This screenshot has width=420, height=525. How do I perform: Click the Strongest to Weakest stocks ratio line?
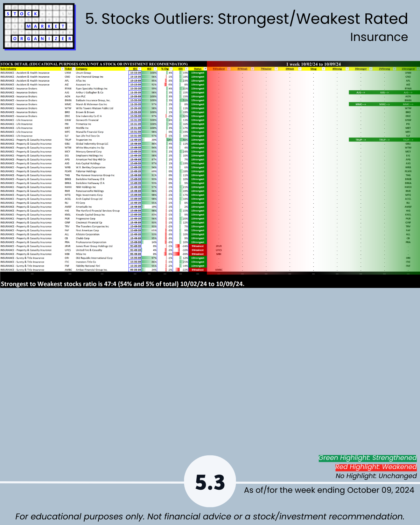coord(122,284)
